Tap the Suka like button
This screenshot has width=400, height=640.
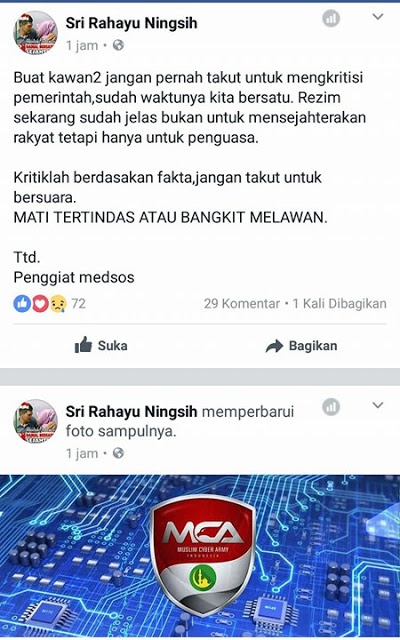tap(101, 346)
